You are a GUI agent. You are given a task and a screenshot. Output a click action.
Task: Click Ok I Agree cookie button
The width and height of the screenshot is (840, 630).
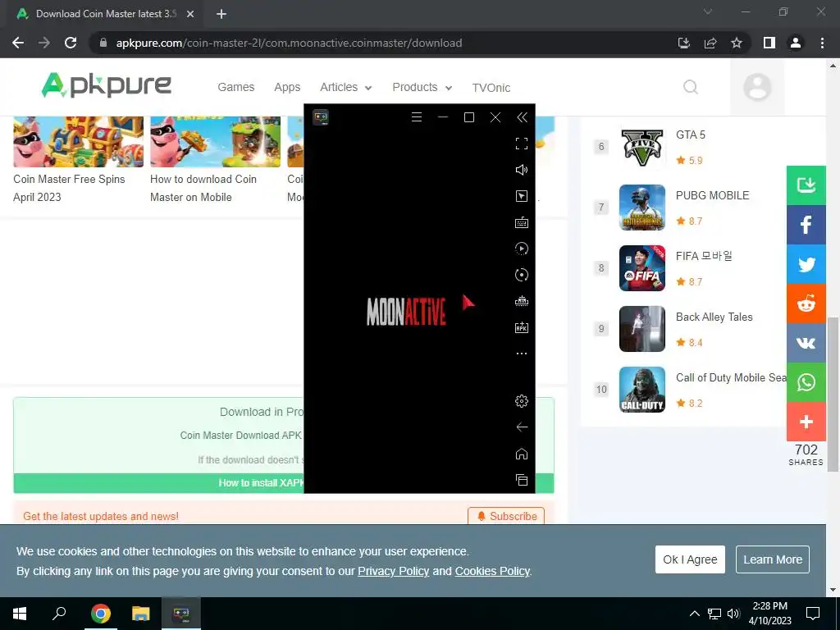click(690, 559)
